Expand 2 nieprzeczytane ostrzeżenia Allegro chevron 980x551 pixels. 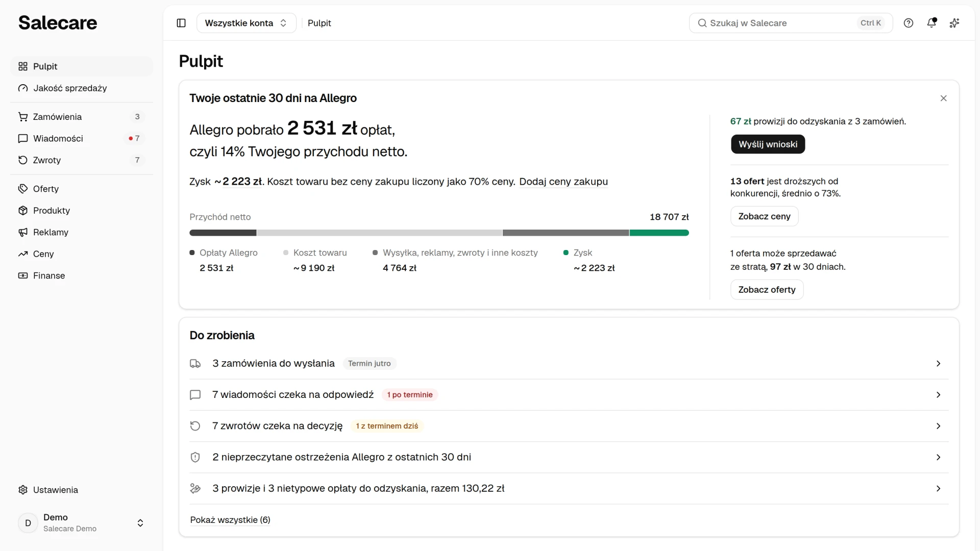[938, 457]
